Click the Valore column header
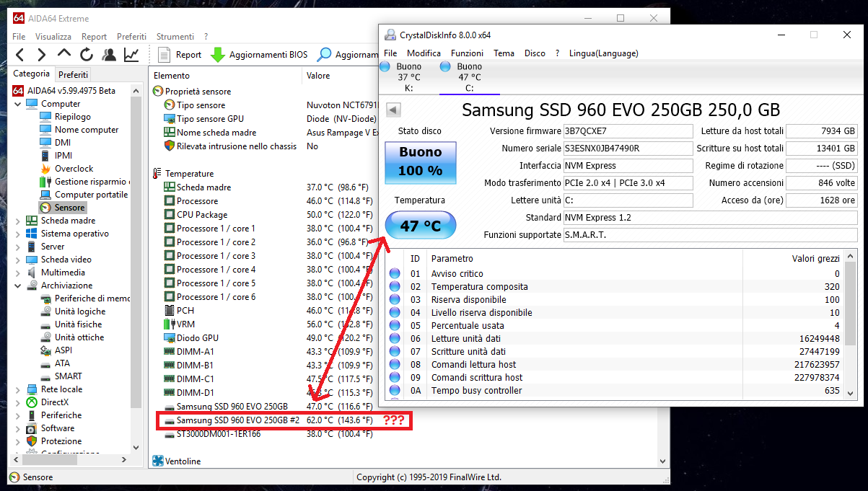 pyautogui.click(x=318, y=76)
